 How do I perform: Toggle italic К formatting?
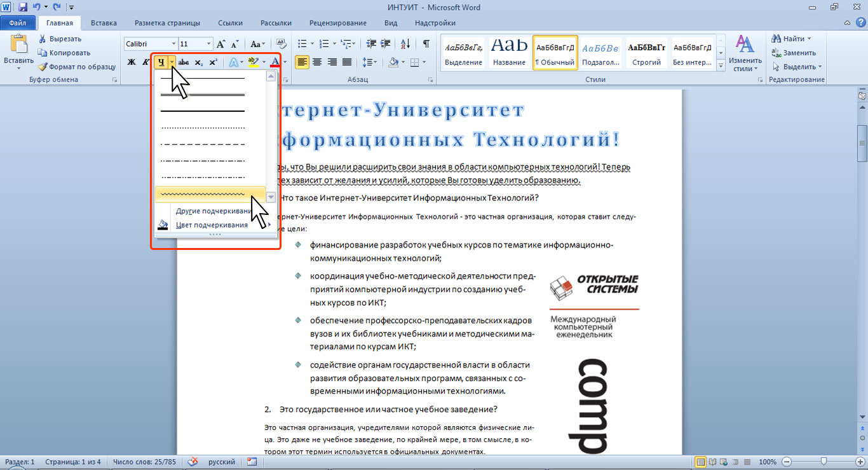pyautogui.click(x=146, y=62)
